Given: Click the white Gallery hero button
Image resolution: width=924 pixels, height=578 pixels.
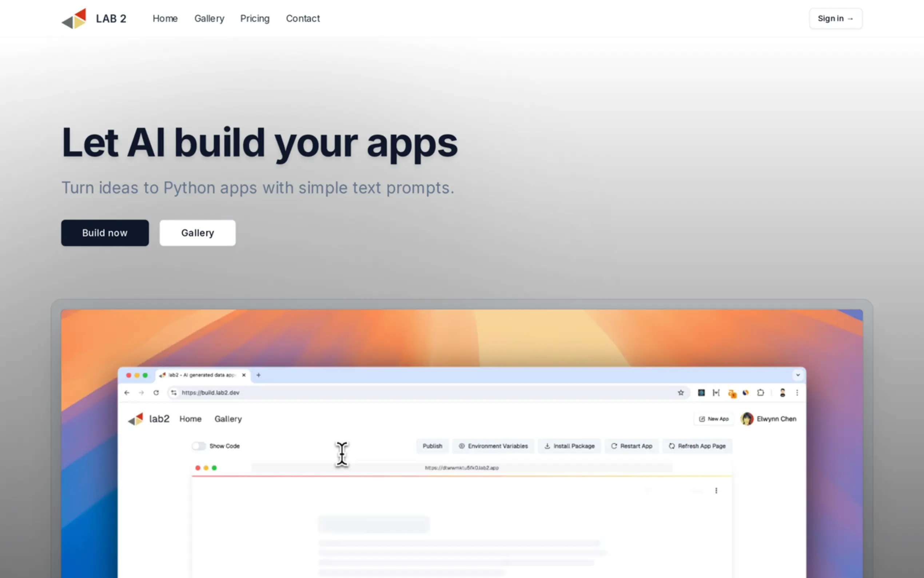Looking at the screenshot, I should coord(197,233).
